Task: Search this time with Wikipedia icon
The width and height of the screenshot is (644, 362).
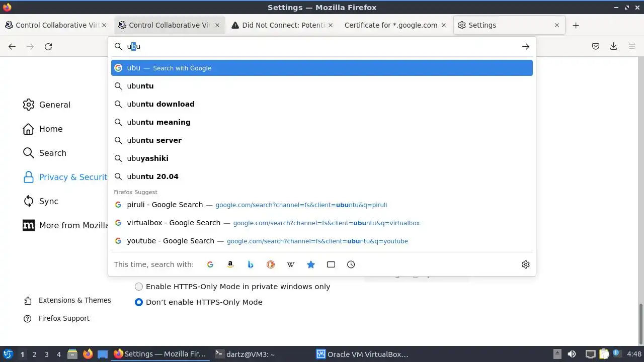Action: tap(291, 264)
